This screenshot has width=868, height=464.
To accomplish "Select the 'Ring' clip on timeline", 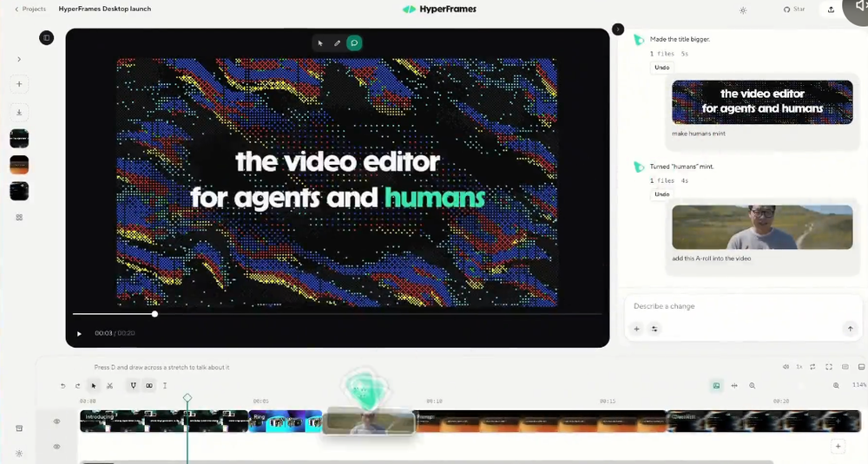I will click(286, 422).
